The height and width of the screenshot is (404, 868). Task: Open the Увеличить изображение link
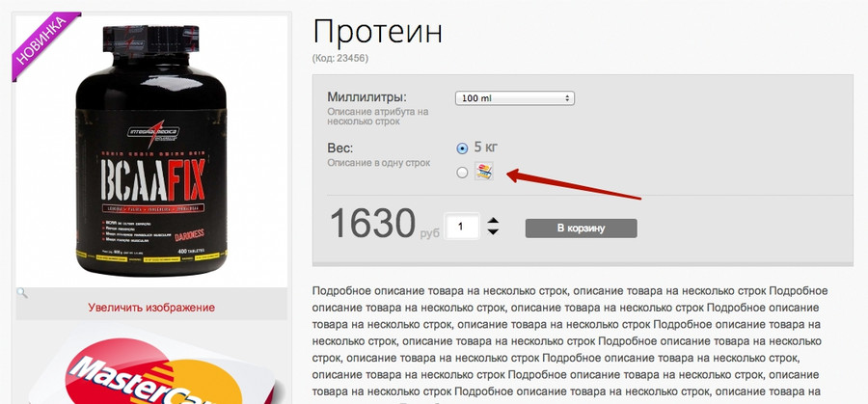151,308
